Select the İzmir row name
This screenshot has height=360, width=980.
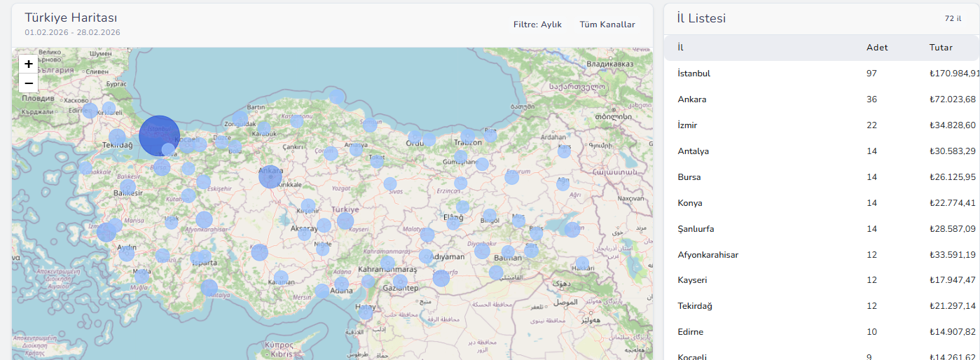click(687, 125)
